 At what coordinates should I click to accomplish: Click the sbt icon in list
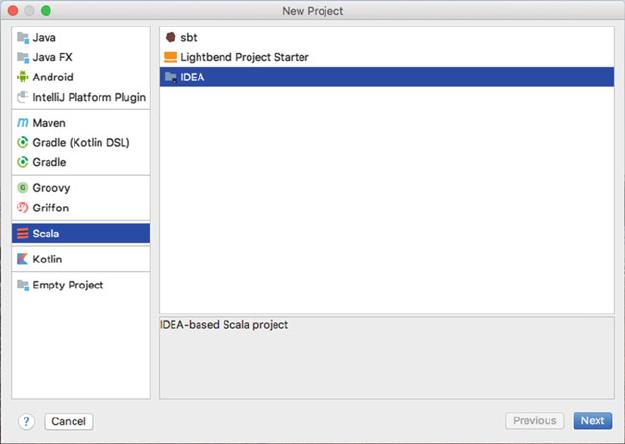click(170, 37)
